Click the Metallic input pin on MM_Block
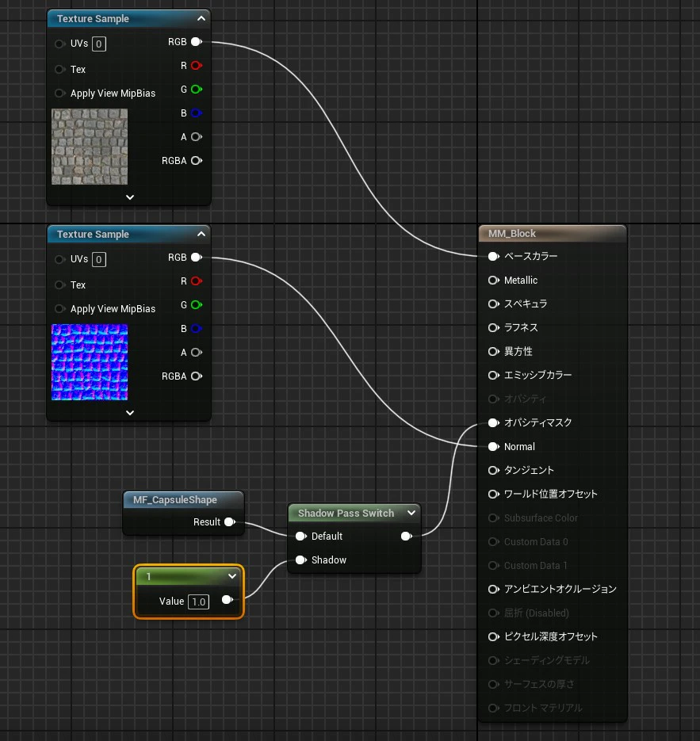The image size is (700, 741). click(493, 281)
